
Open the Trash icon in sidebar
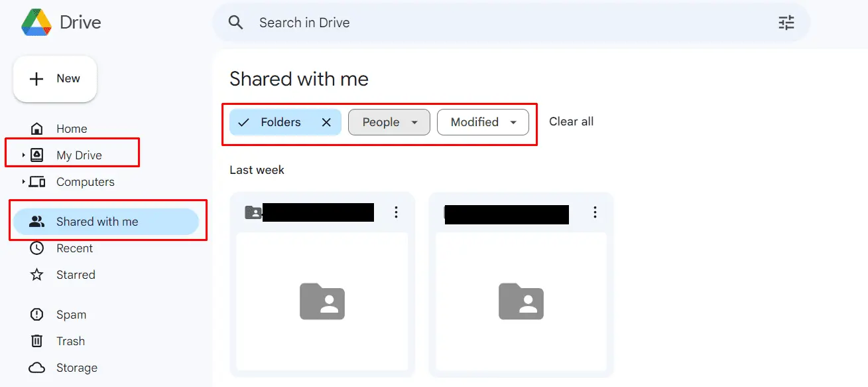click(x=37, y=341)
